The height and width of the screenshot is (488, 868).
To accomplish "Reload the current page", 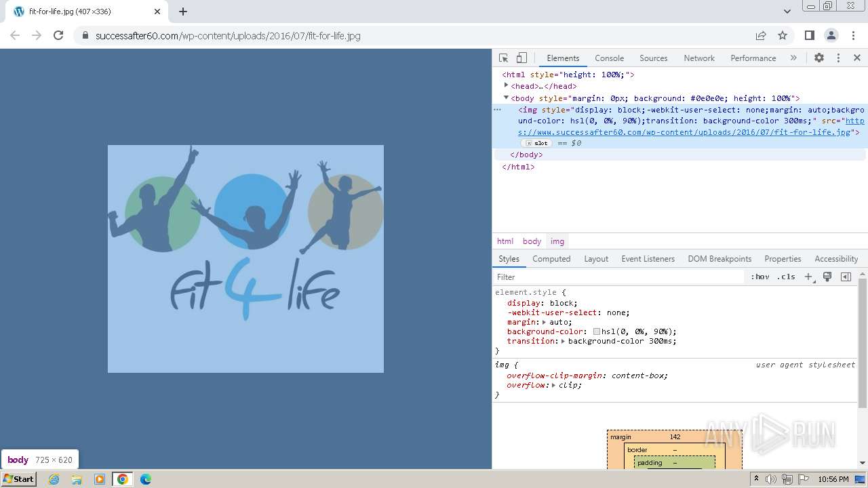I will [58, 35].
